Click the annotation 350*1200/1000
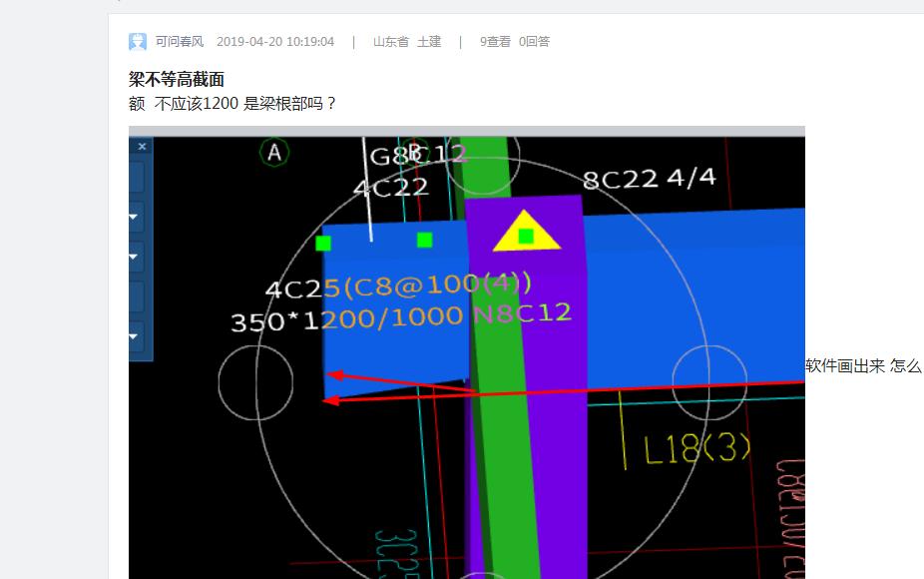 pyautogui.click(x=346, y=319)
